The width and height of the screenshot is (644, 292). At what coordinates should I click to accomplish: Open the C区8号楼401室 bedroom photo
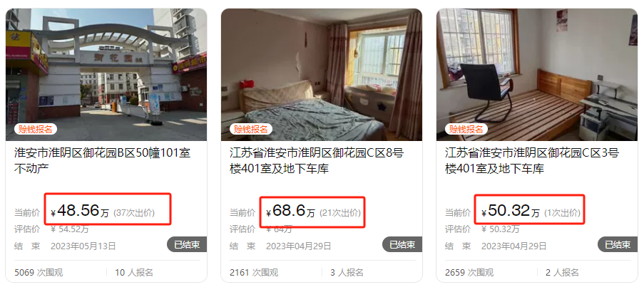pyautogui.click(x=322, y=75)
